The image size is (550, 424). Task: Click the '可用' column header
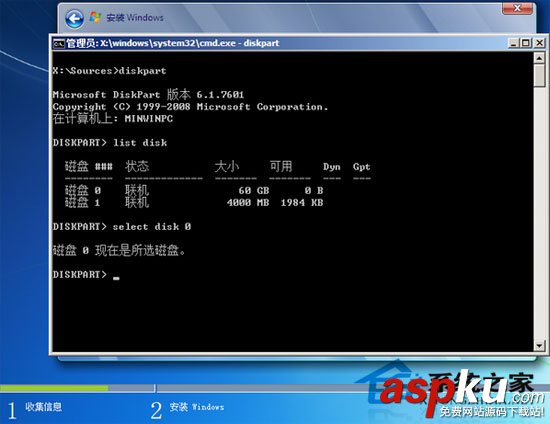(x=281, y=167)
